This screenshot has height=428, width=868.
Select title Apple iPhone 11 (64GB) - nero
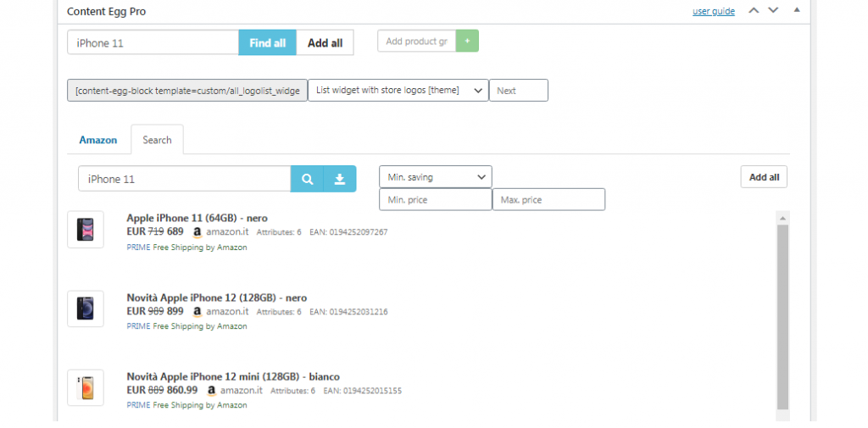tap(197, 218)
